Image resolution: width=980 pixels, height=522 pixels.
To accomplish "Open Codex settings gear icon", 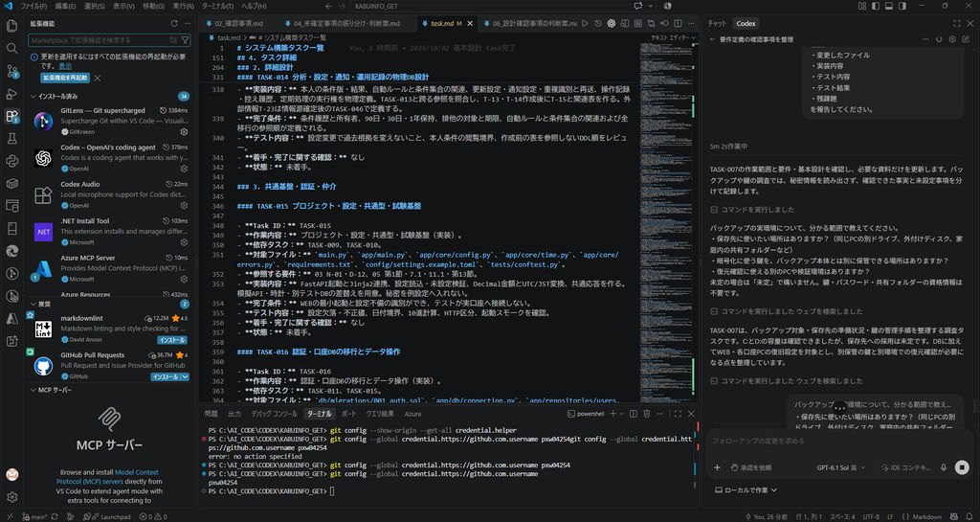I will click(952, 39).
